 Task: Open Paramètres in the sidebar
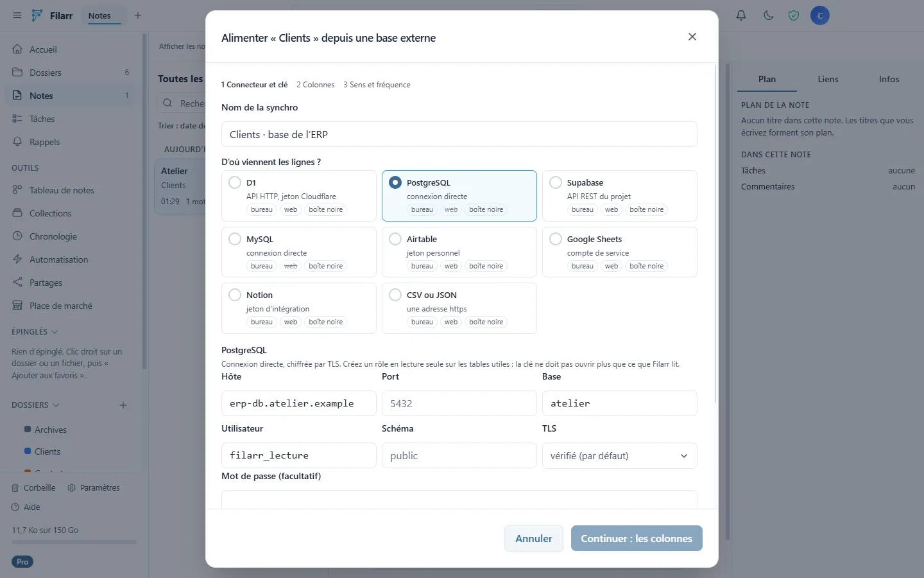[x=94, y=488]
